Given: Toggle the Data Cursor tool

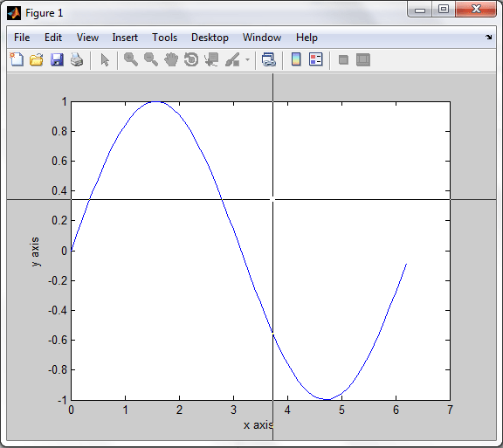Looking at the screenshot, I should point(211,59).
